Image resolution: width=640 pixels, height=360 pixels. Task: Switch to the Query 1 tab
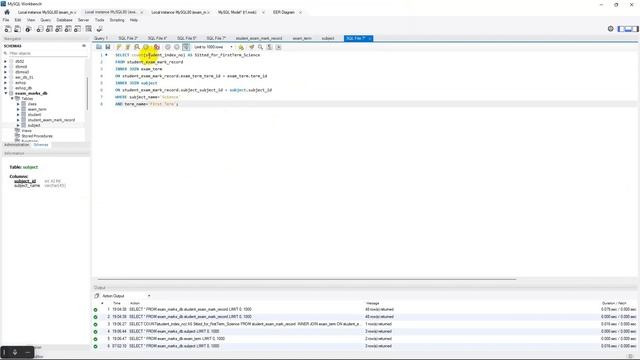[x=101, y=38]
